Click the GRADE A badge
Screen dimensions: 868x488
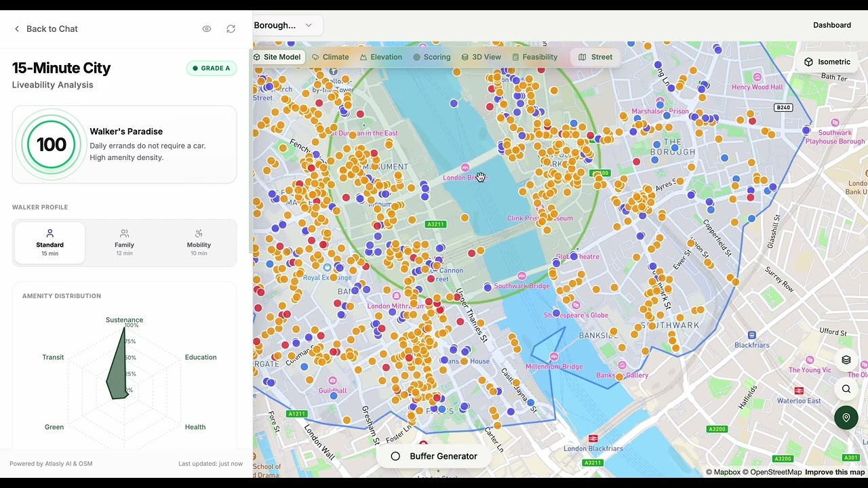pyautogui.click(x=212, y=68)
